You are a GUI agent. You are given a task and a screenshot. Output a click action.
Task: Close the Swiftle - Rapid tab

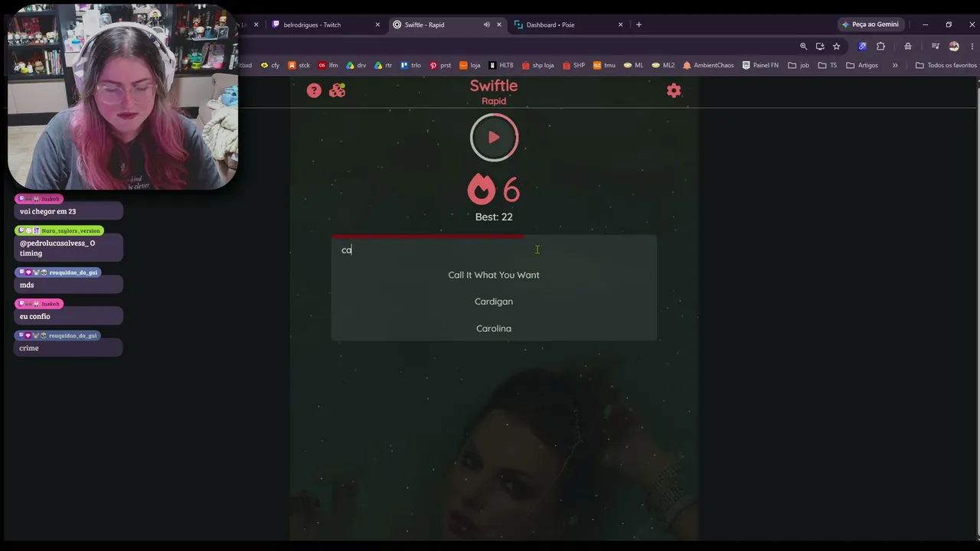[x=499, y=24]
